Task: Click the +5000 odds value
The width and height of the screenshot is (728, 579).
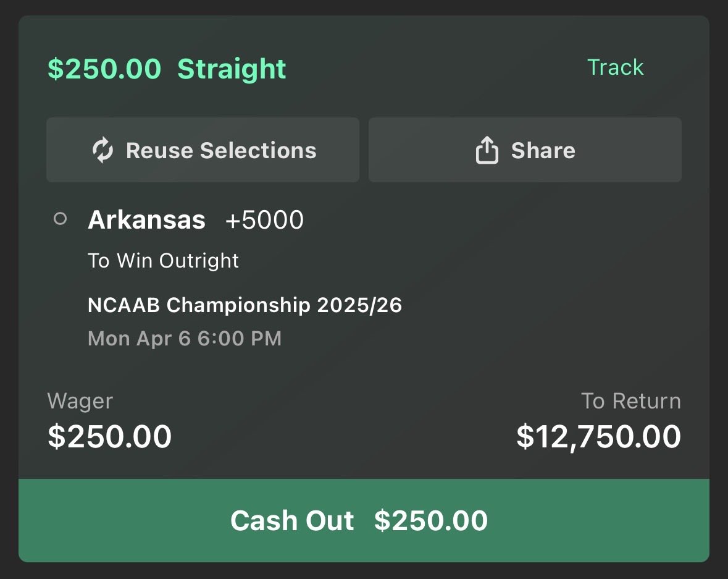Action: (264, 220)
